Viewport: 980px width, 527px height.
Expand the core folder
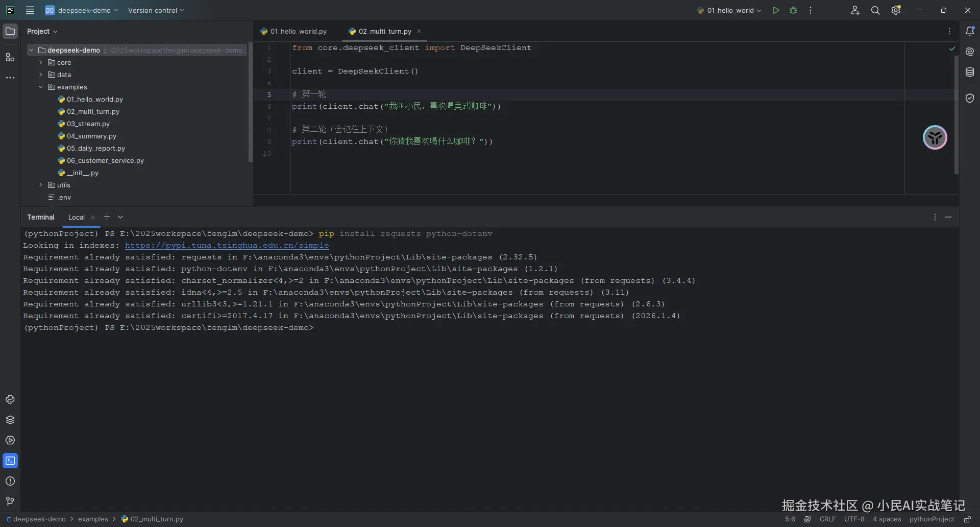pos(41,62)
